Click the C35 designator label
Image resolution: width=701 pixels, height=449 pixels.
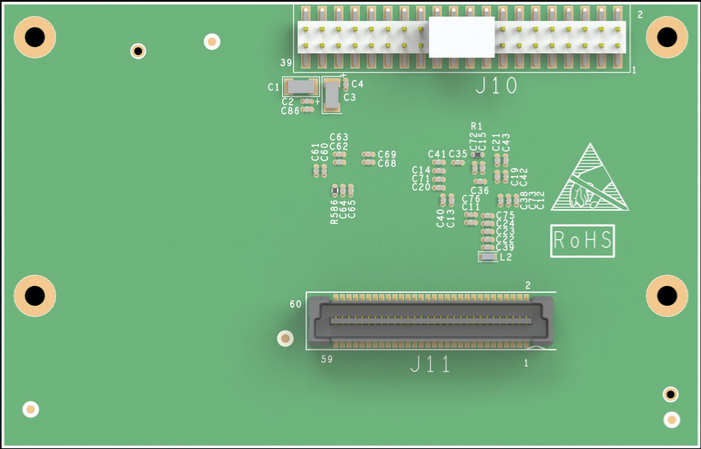pos(458,154)
